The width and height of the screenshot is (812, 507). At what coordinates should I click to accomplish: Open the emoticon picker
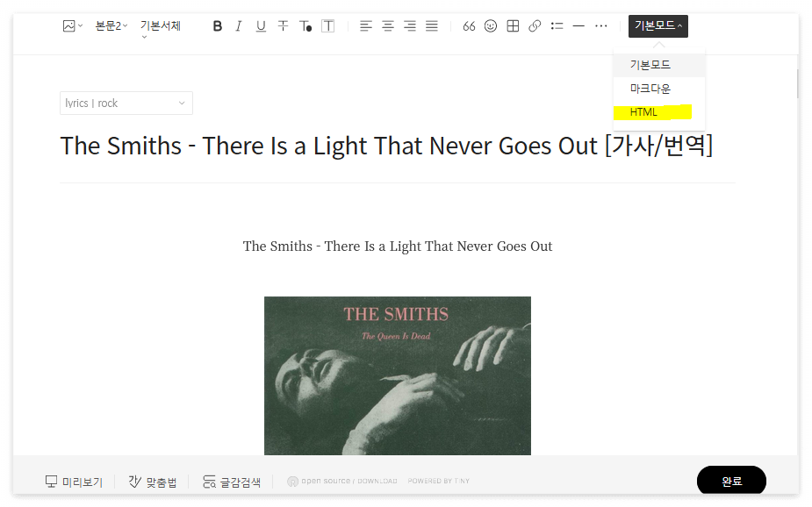coord(491,25)
